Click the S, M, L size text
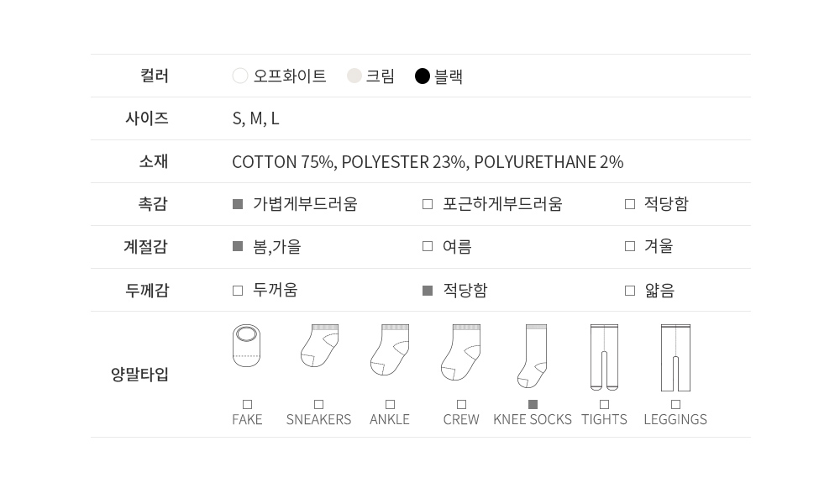Image resolution: width=840 pixels, height=504 pixels. pos(255,118)
